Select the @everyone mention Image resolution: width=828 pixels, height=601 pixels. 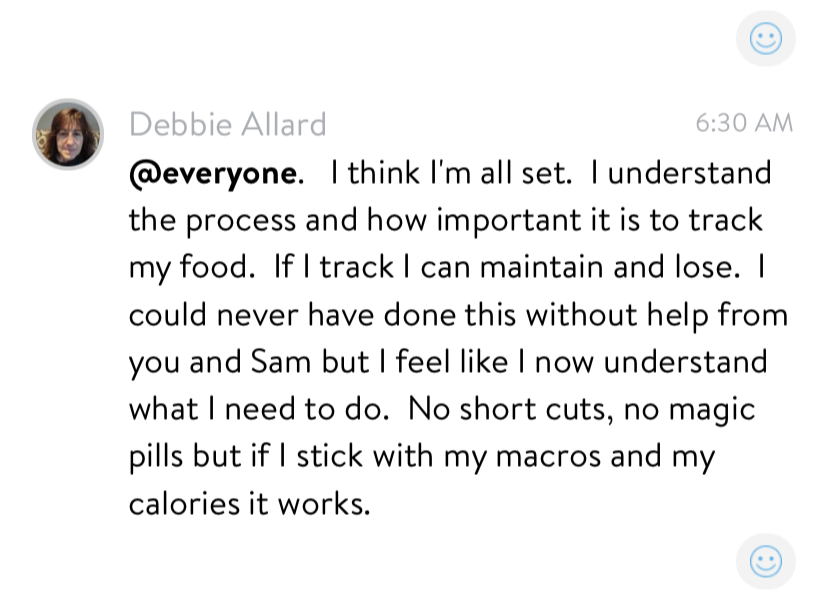point(213,173)
